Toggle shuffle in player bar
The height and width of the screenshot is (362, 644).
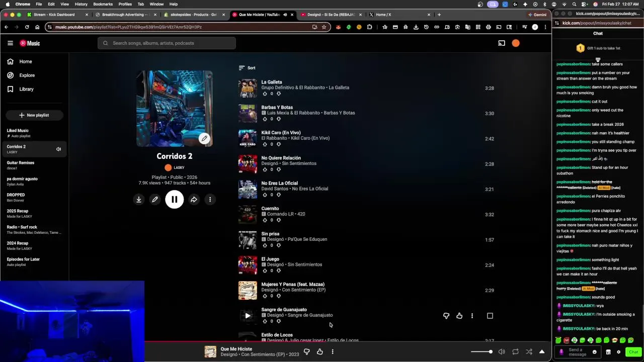[x=529, y=352]
